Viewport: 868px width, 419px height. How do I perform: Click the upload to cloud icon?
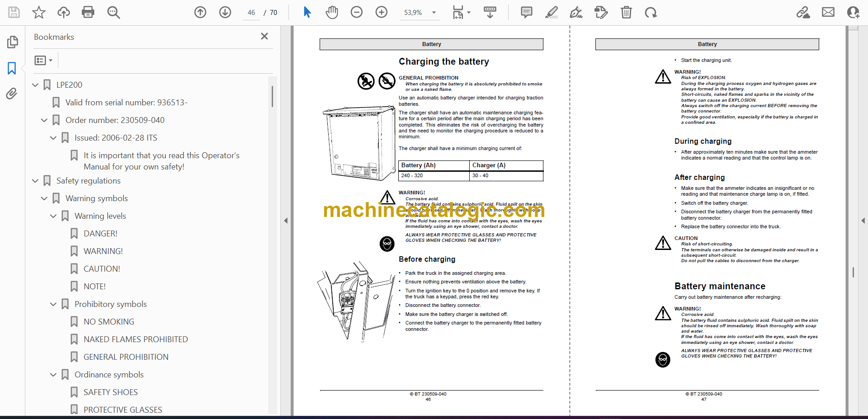point(64,12)
